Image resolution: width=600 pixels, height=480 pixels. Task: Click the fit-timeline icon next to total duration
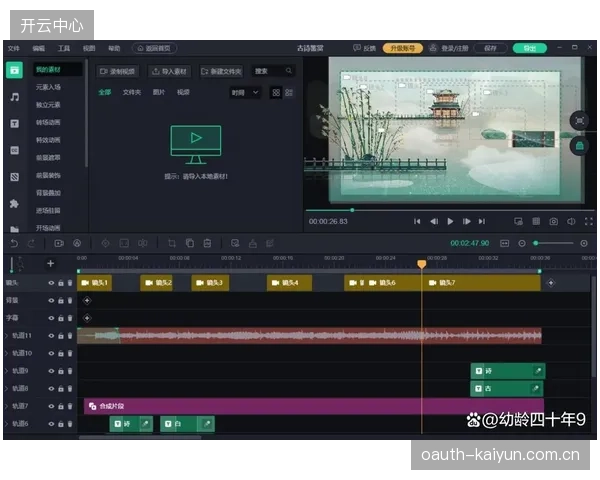pyautogui.click(x=505, y=243)
